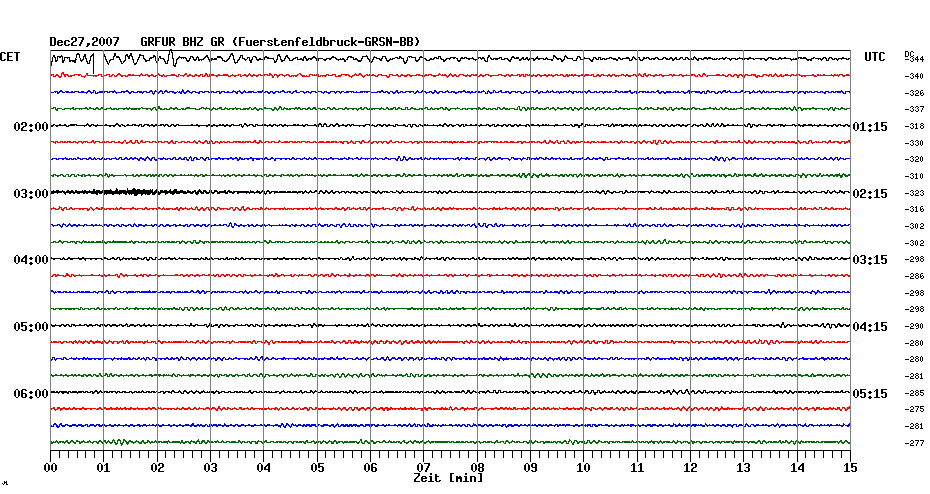Viewport: 930px width, 494px height.
Task: Click the 04:15 UTC time label
Action: click(870, 327)
